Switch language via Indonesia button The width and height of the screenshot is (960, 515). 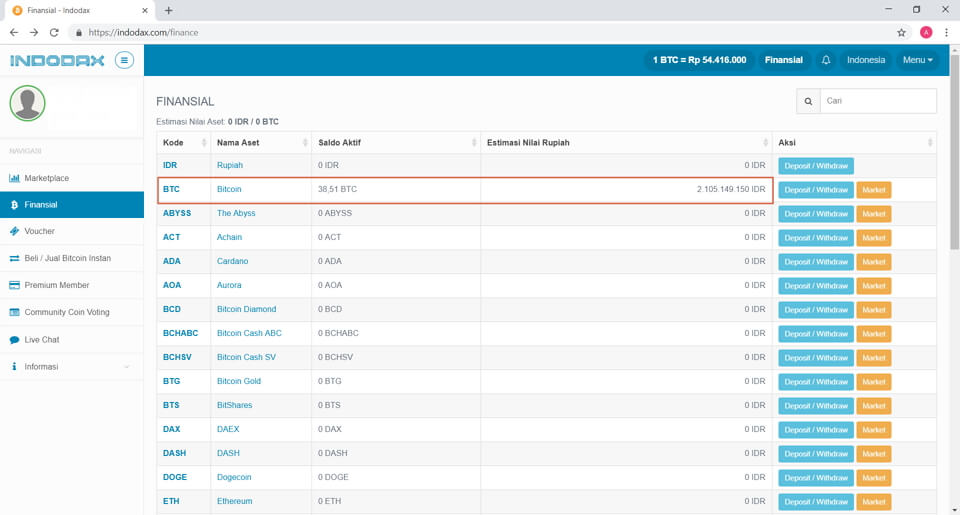866,60
